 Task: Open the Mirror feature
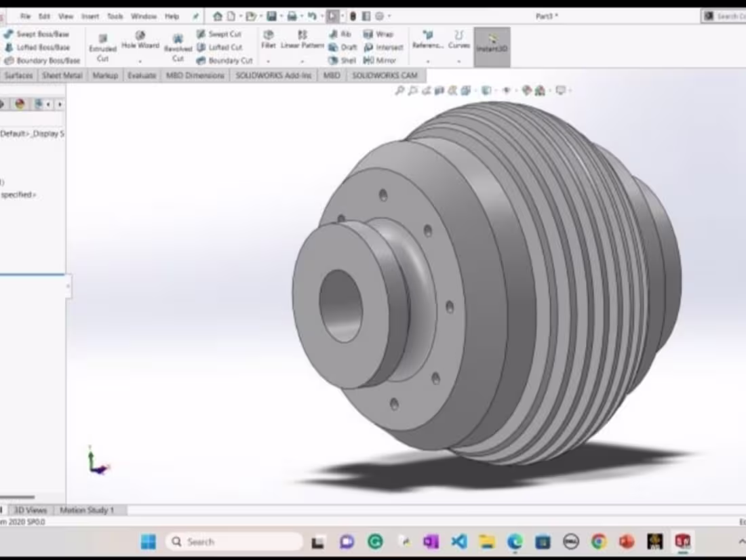coord(377,60)
